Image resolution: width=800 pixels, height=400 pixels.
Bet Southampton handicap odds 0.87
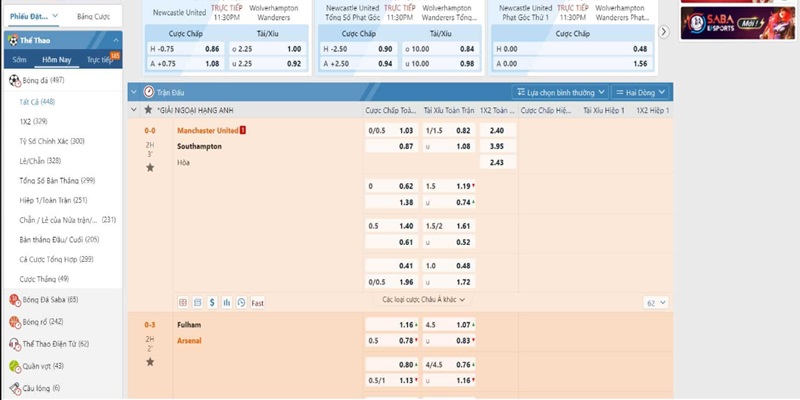[x=391, y=146]
